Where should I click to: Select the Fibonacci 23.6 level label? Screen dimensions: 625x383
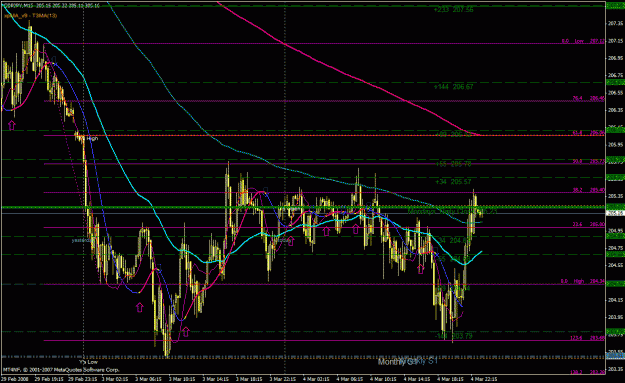pyautogui.click(x=589, y=225)
